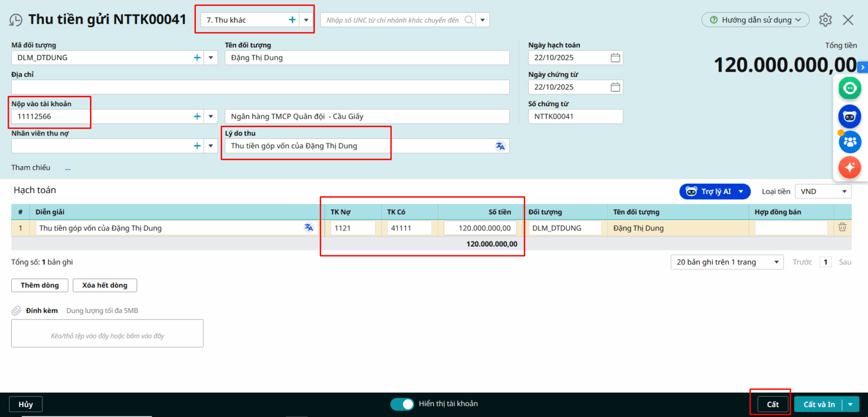The width and height of the screenshot is (868, 417).
Task: Delete row 1 with trash icon
Action: [842, 228]
